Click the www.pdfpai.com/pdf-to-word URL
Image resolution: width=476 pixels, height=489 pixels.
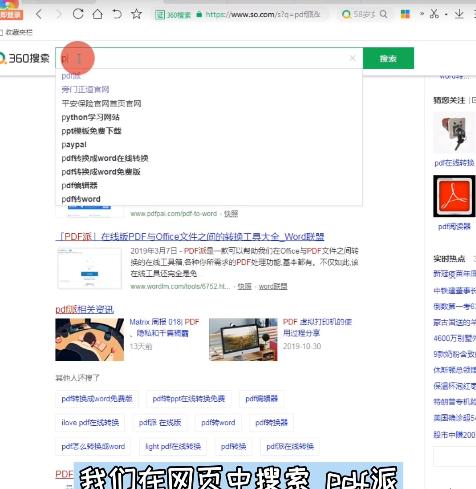pyautogui.click(x=174, y=214)
